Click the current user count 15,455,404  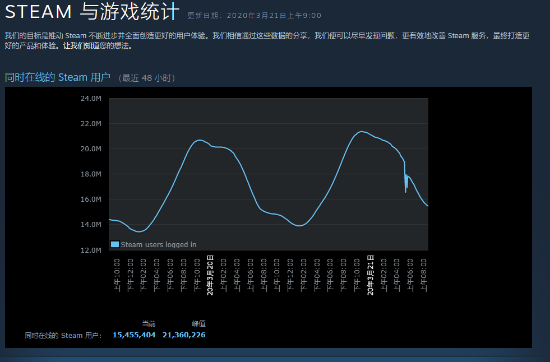(x=134, y=335)
